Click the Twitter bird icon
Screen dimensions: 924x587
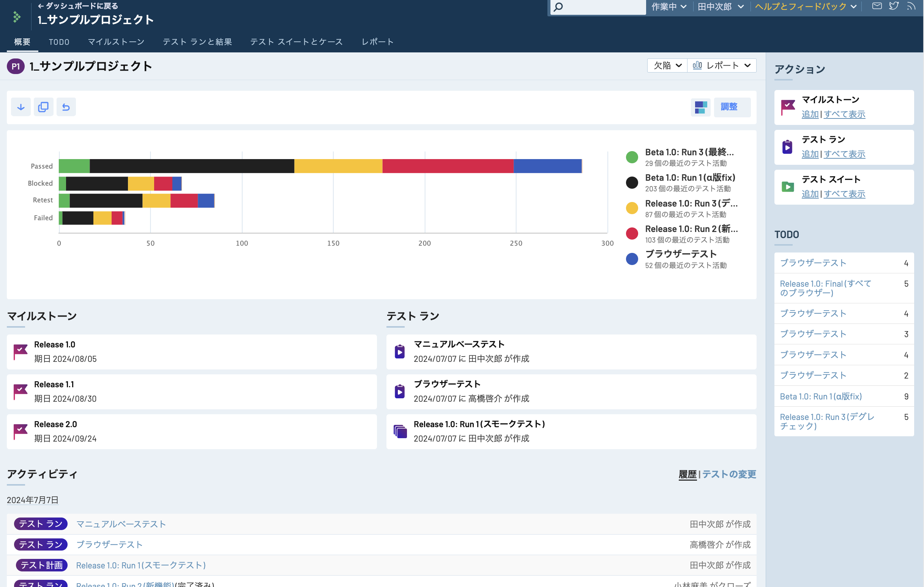click(x=894, y=6)
